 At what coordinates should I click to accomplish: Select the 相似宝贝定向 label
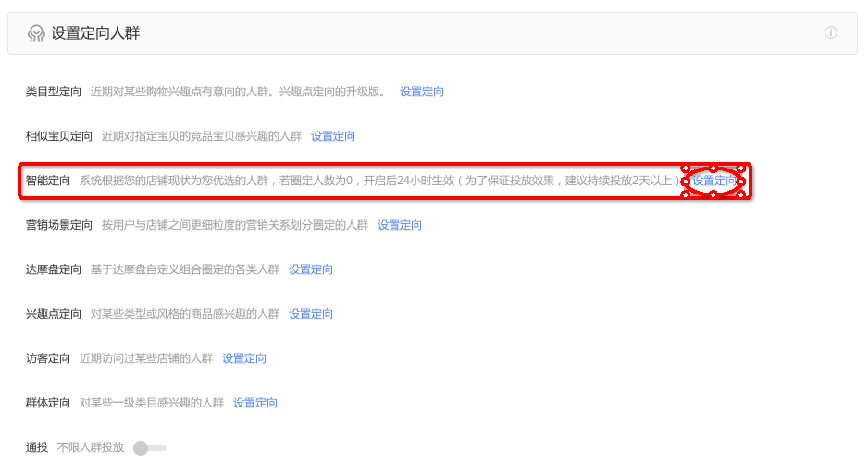(59, 136)
